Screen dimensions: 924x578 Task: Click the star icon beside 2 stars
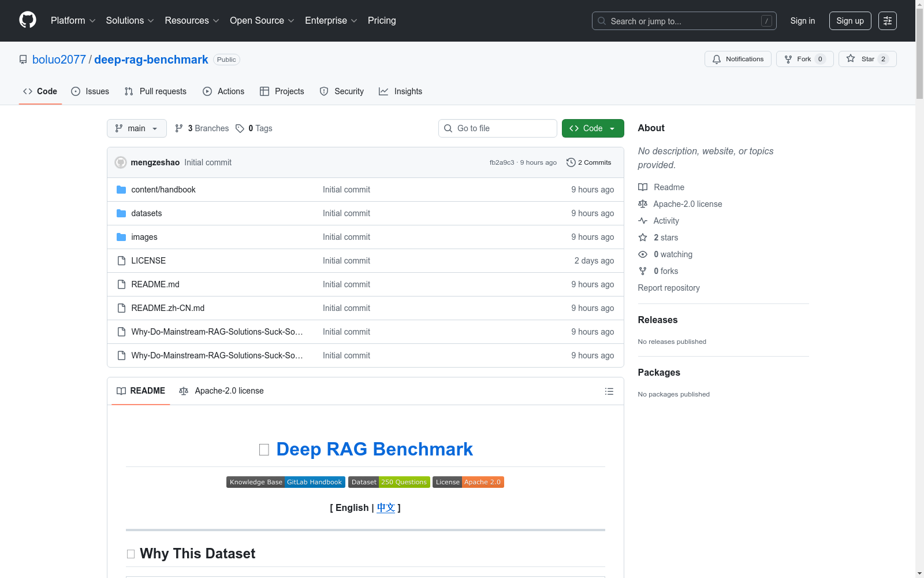643,238
